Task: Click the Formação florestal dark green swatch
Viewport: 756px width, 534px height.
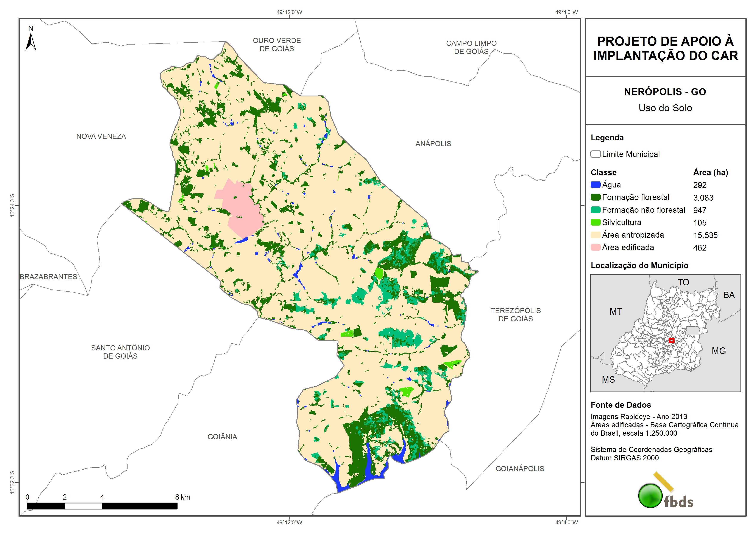Action: (595, 197)
